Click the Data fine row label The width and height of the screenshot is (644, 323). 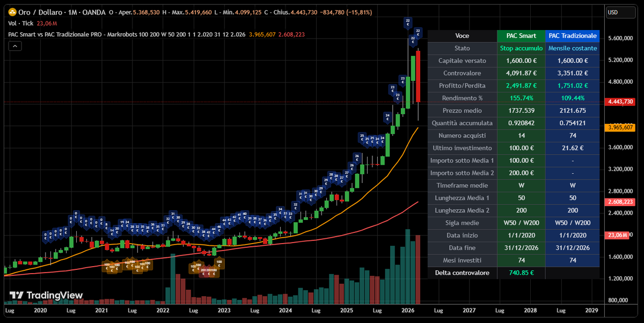point(462,247)
